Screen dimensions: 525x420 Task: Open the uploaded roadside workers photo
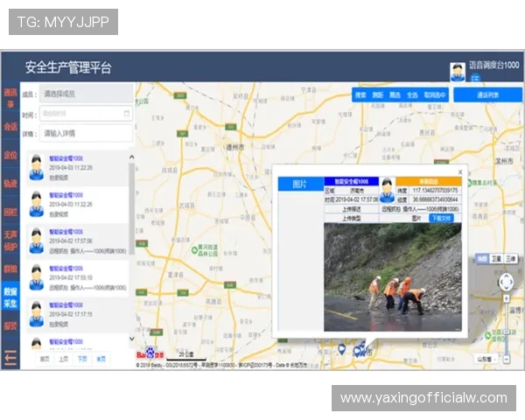coord(392,277)
